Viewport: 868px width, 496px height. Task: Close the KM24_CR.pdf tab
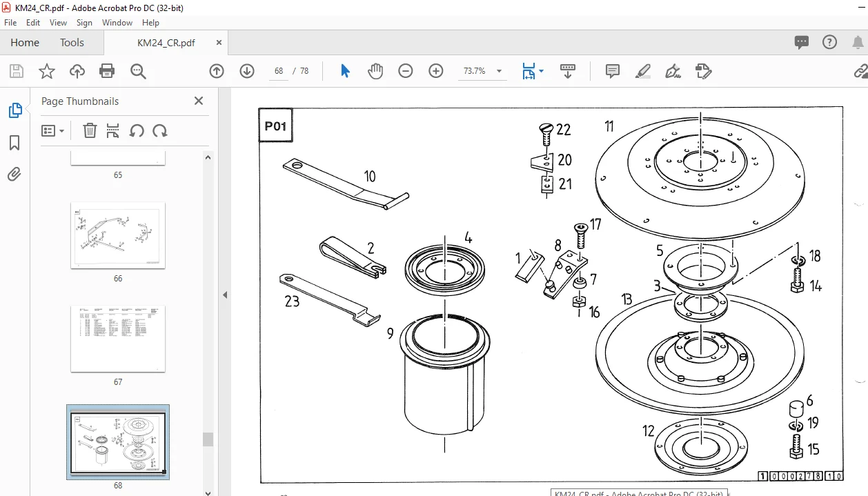click(x=219, y=42)
